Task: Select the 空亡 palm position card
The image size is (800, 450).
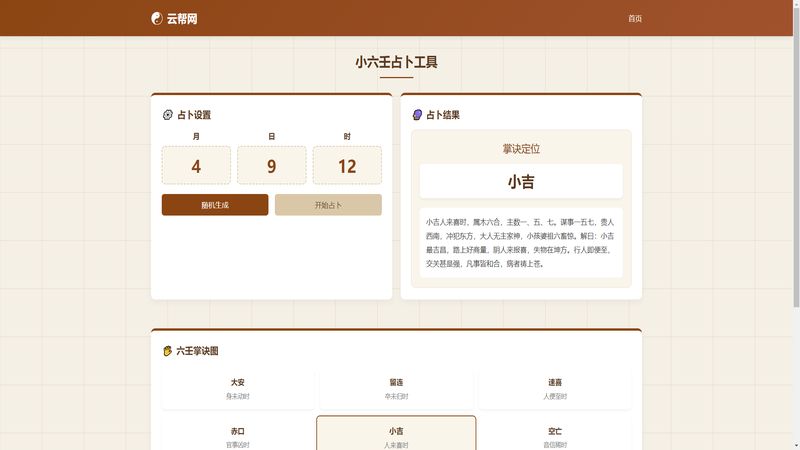Action: [554, 436]
